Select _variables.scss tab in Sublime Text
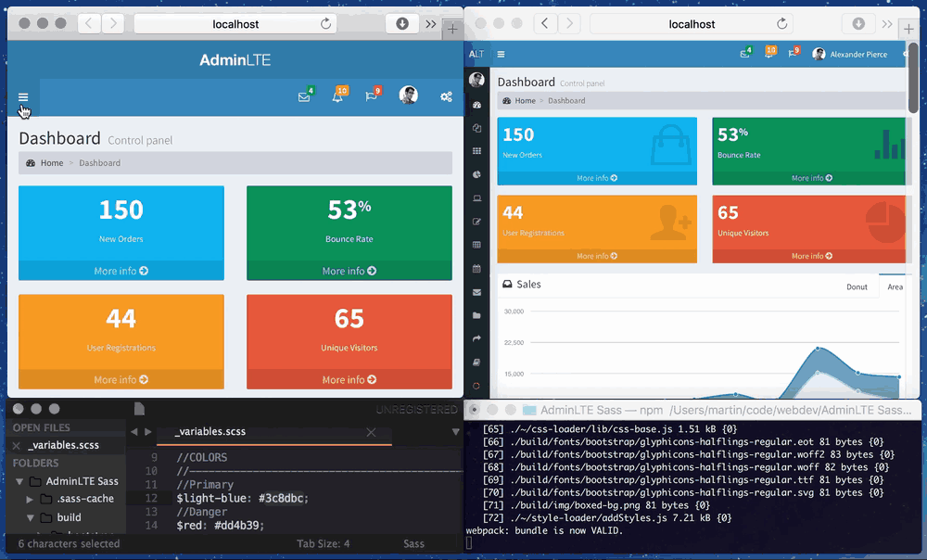 click(x=273, y=432)
